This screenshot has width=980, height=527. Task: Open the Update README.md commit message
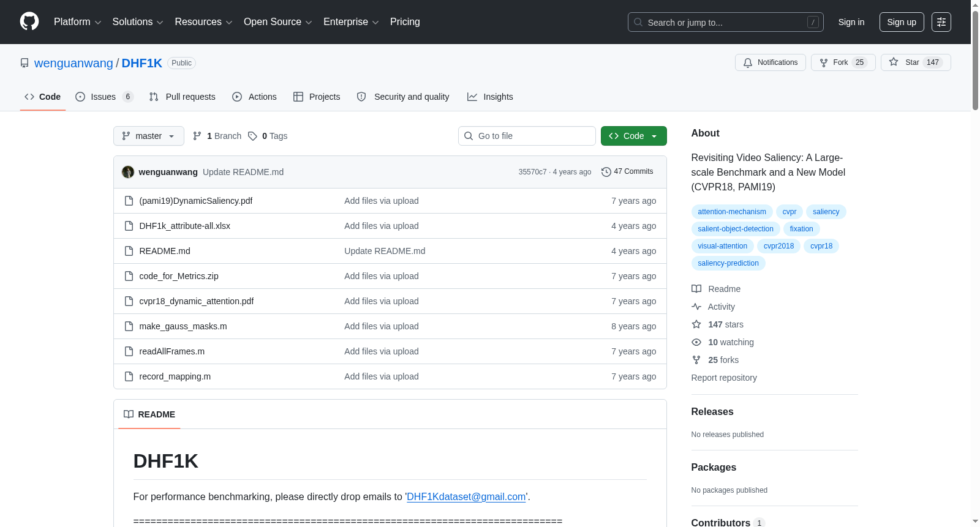(243, 172)
